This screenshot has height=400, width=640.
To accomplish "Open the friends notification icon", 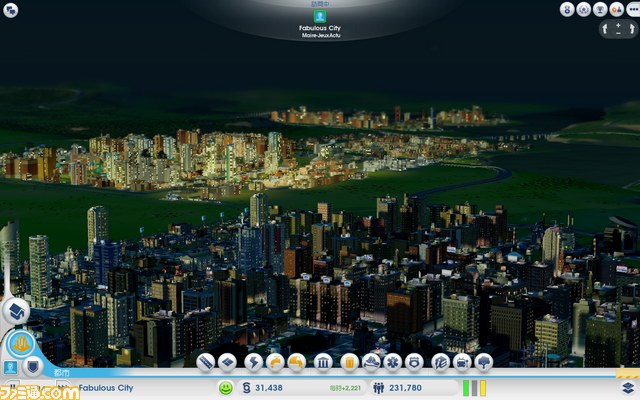I will [x=616, y=9].
